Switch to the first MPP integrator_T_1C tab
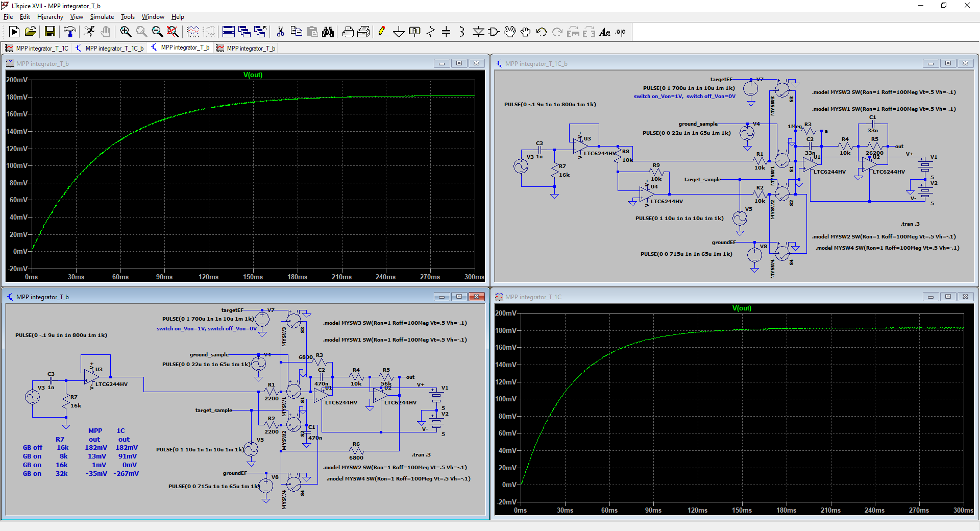Viewport: 980px width, 531px height. pyautogui.click(x=37, y=49)
